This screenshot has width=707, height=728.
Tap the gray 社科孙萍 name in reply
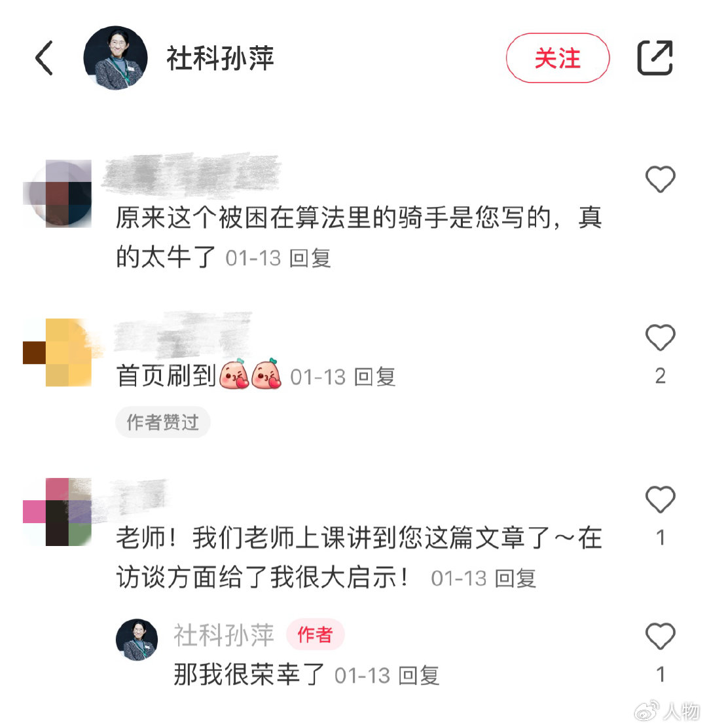coord(224,635)
